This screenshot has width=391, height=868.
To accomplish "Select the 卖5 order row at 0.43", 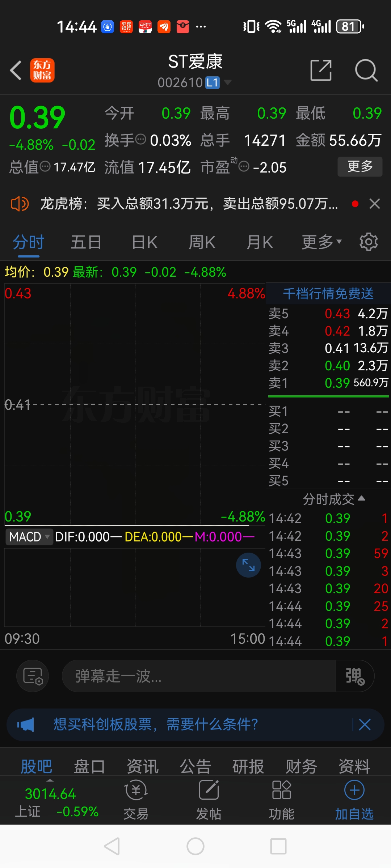I will (x=328, y=314).
